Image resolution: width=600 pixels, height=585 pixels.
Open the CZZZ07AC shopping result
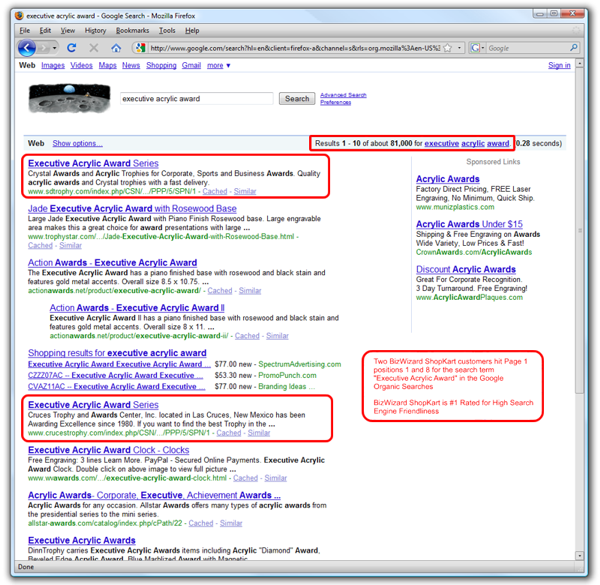pyautogui.click(x=115, y=375)
